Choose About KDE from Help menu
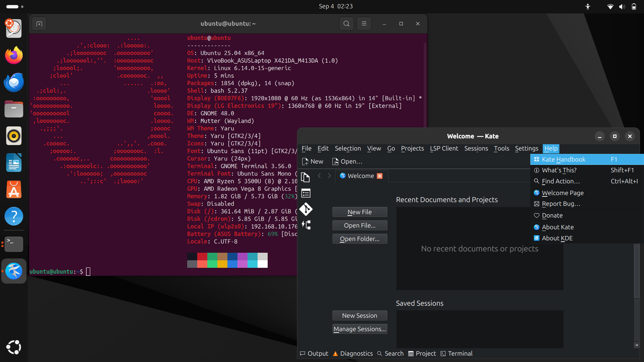 coord(587,238)
